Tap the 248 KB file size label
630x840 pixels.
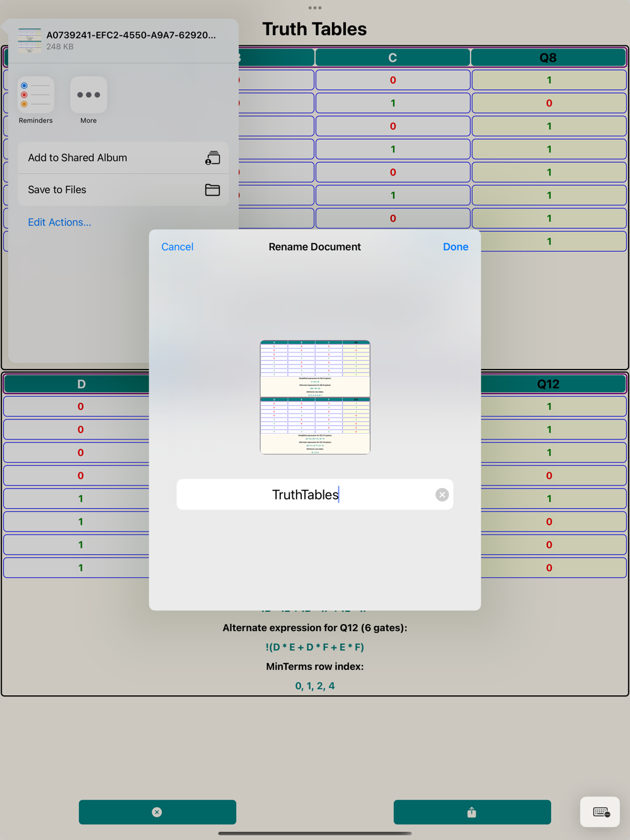pos(60,47)
